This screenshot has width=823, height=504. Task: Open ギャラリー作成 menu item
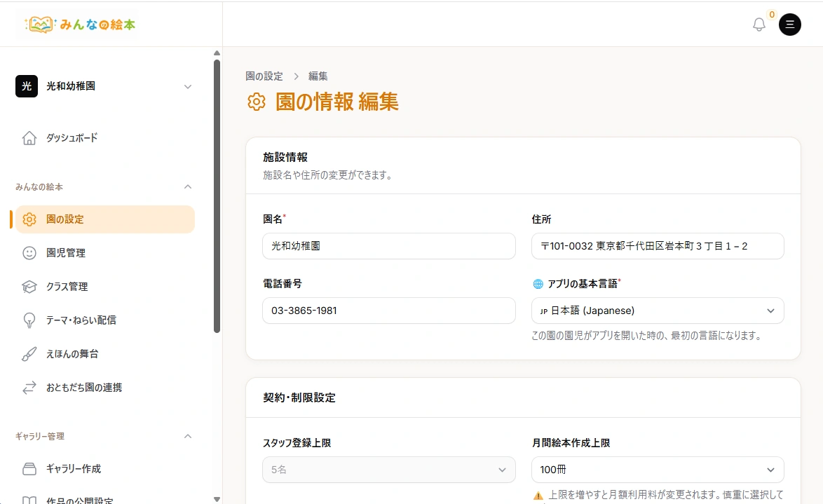click(x=104, y=469)
